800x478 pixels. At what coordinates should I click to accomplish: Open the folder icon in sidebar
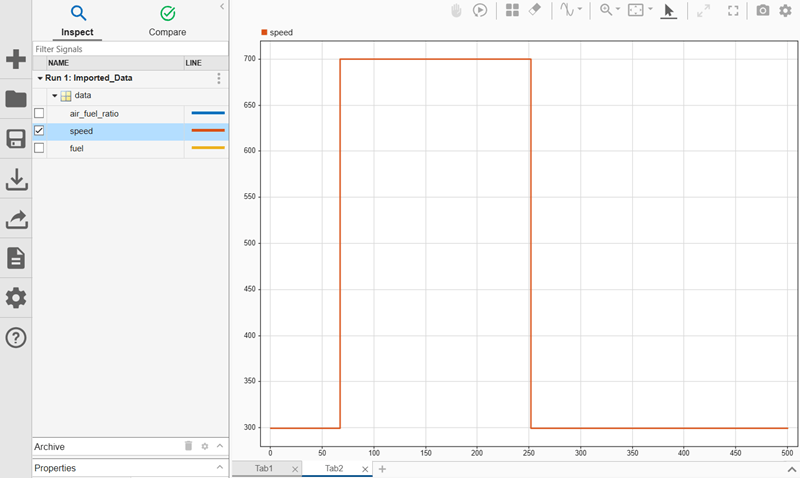pyautogui.click(x=16, y=98)
